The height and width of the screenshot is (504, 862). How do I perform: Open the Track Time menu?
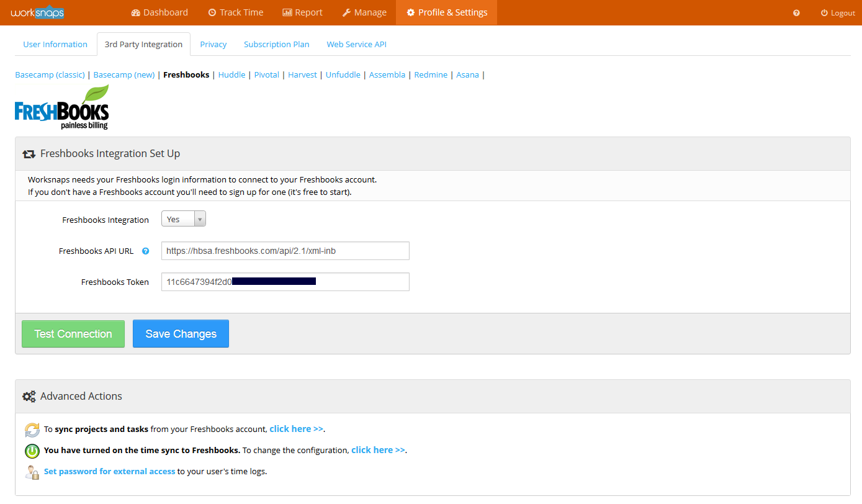pos(235,12)
